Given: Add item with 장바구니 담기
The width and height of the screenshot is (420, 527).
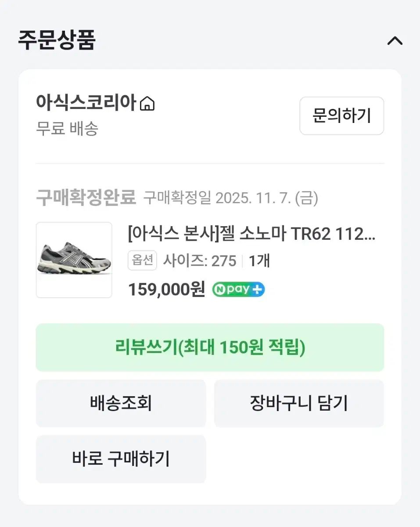Looking at the screenshot, I should 298,403.
